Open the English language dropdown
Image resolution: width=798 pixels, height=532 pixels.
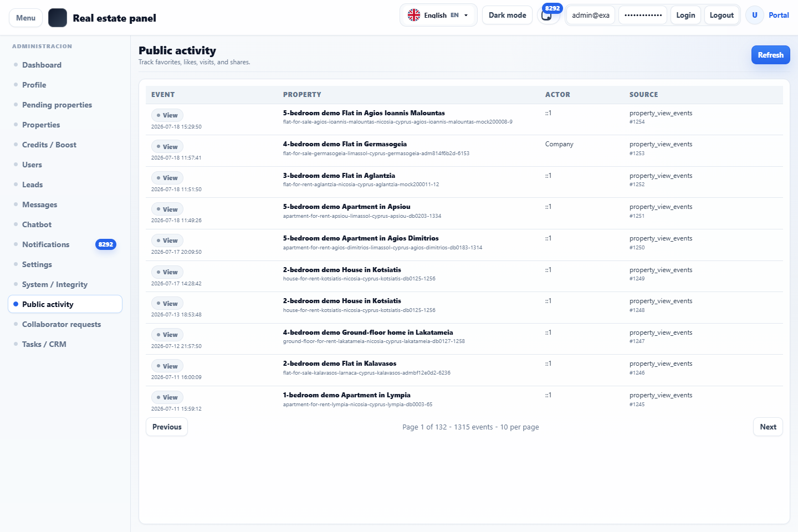pyautogui.click(x=438, y=15)
